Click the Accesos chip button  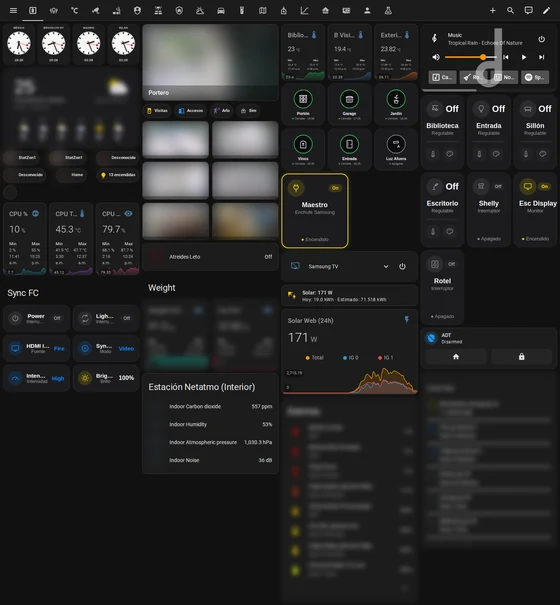(191, 111)
